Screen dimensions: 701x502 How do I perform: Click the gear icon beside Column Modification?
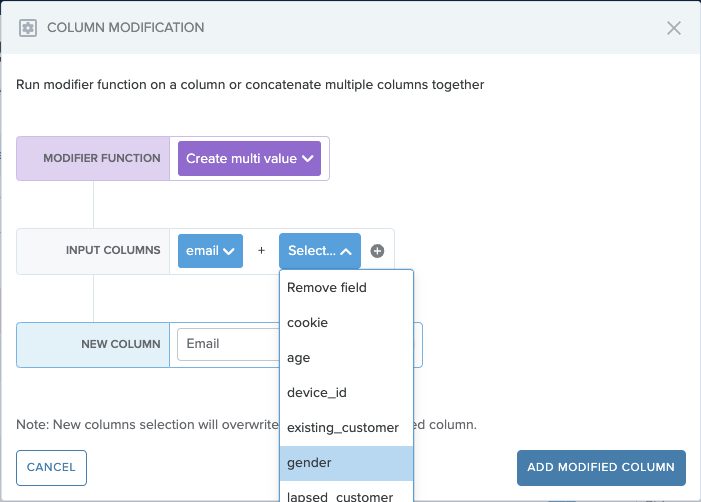coord(28,28)
